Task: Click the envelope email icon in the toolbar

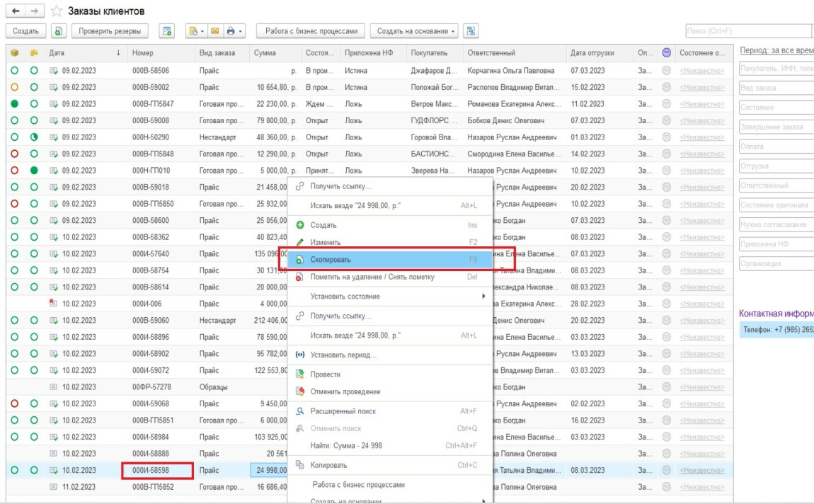Action: coord(215,31)
